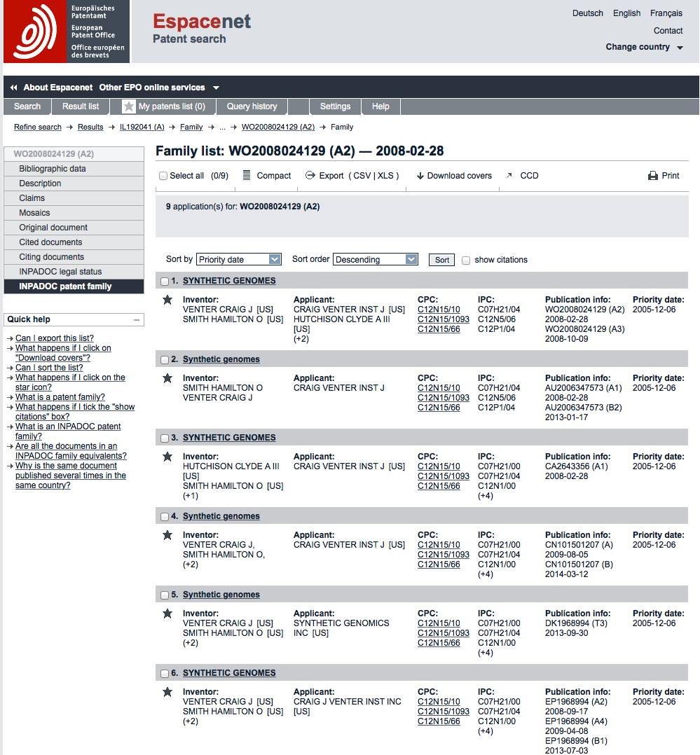Open the Search tab
Screen dimensions: 700x755
(x=27, y=106)
